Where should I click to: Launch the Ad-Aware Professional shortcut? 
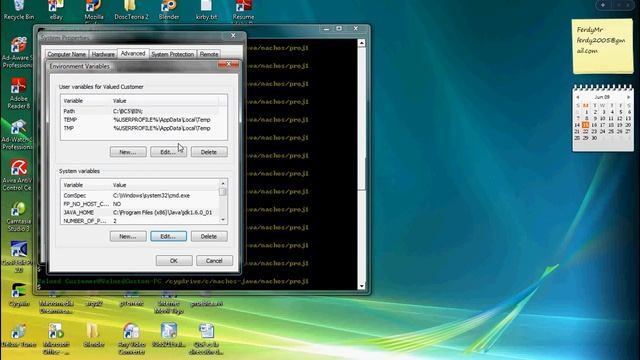click(x=18, y=52)
